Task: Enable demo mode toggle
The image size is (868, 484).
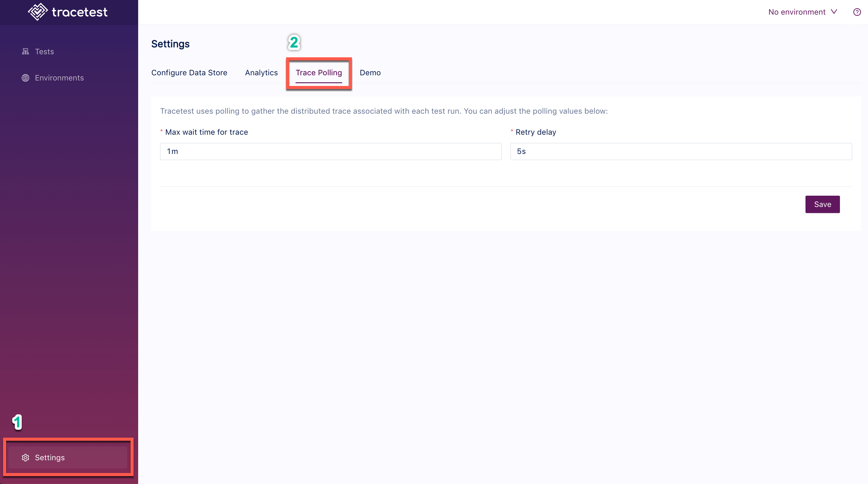Action: 370,72
